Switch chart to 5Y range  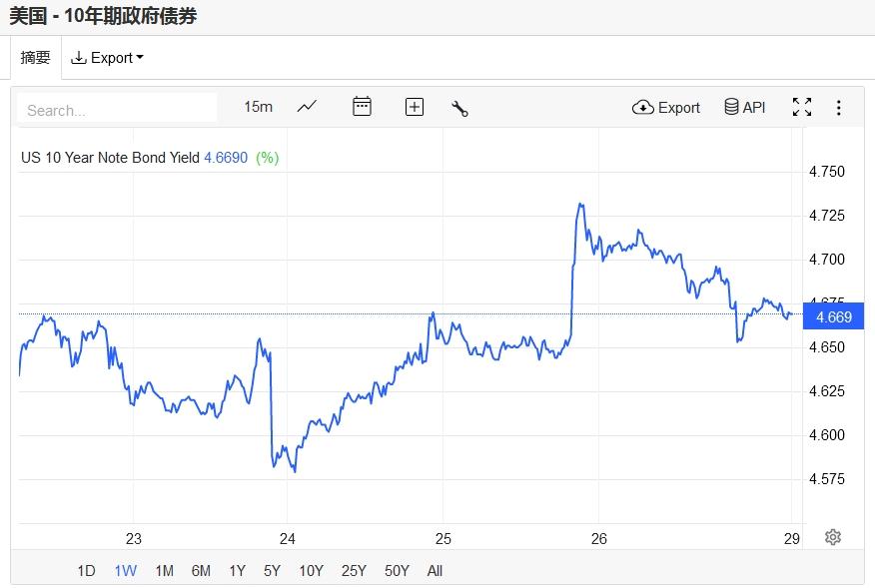272,571
